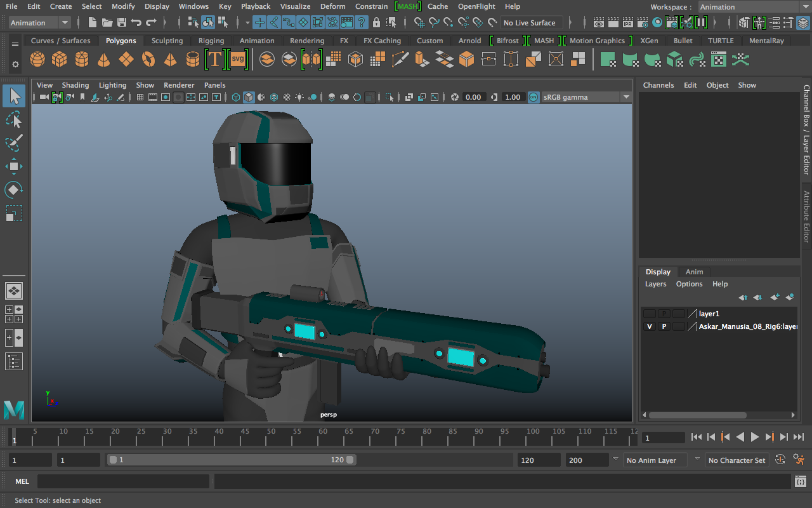Select the Lasso select tool

(14, 120)
